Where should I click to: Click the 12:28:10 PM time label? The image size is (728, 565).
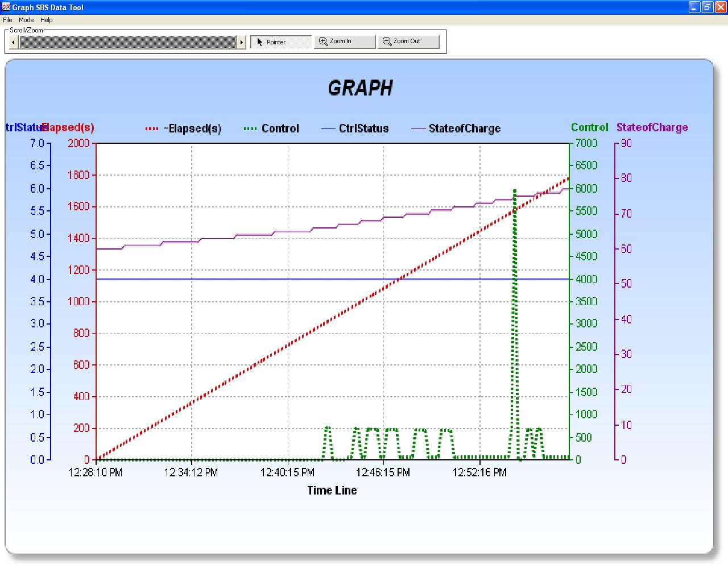pyautogui.click(x=96, y=472)
